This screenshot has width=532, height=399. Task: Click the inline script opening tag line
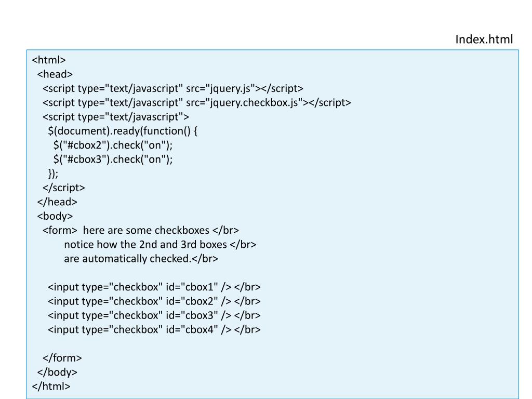[116, 117]
